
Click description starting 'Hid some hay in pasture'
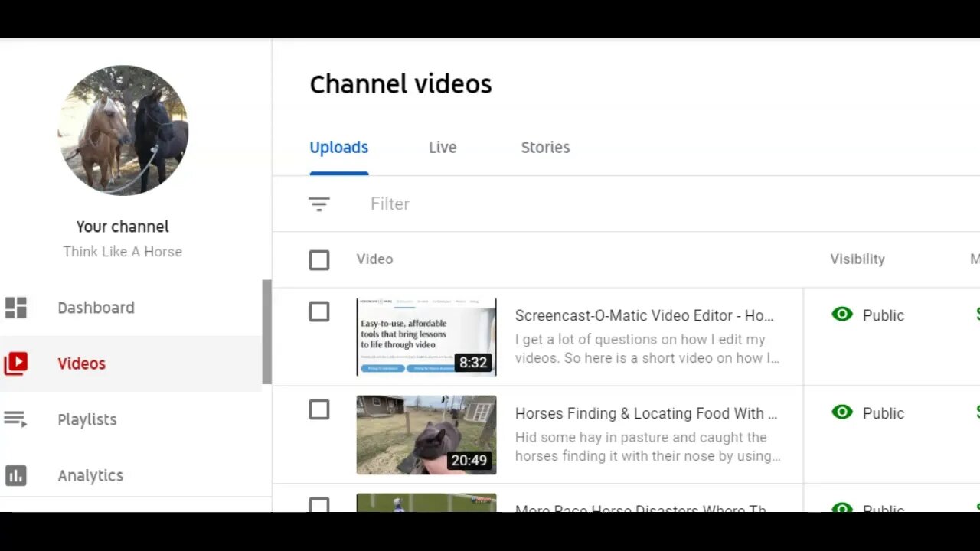[x=648, y=447]
